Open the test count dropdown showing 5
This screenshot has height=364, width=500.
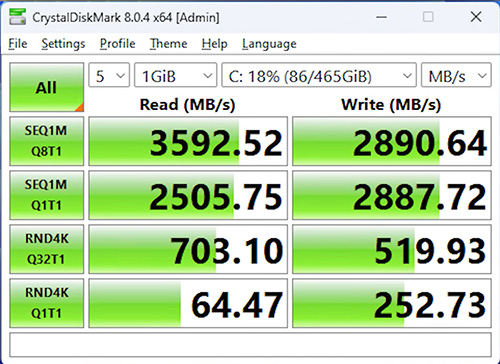click(x=109, y=75)
